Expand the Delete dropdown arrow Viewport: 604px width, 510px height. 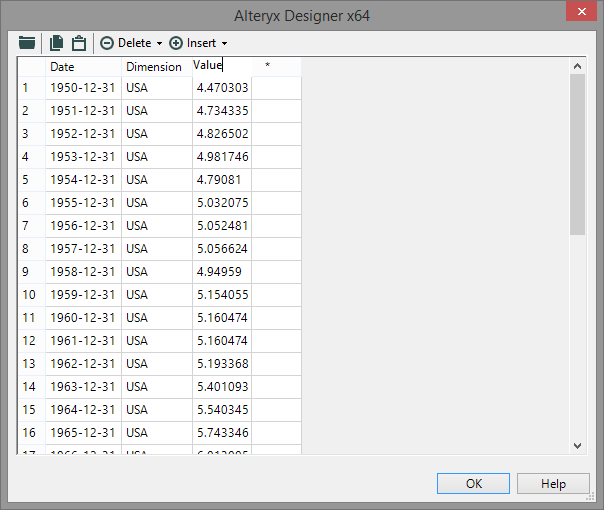point(160,44)
